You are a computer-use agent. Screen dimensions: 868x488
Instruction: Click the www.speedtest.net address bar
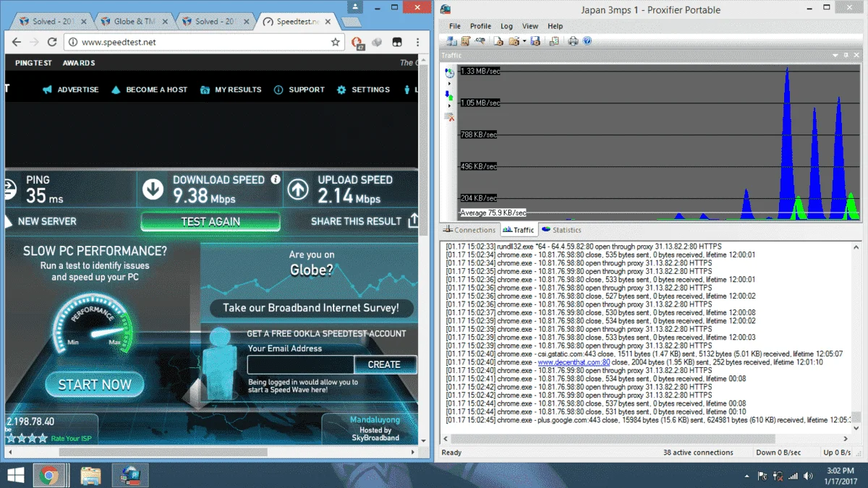pyautogui.click(x=203, y=43)
